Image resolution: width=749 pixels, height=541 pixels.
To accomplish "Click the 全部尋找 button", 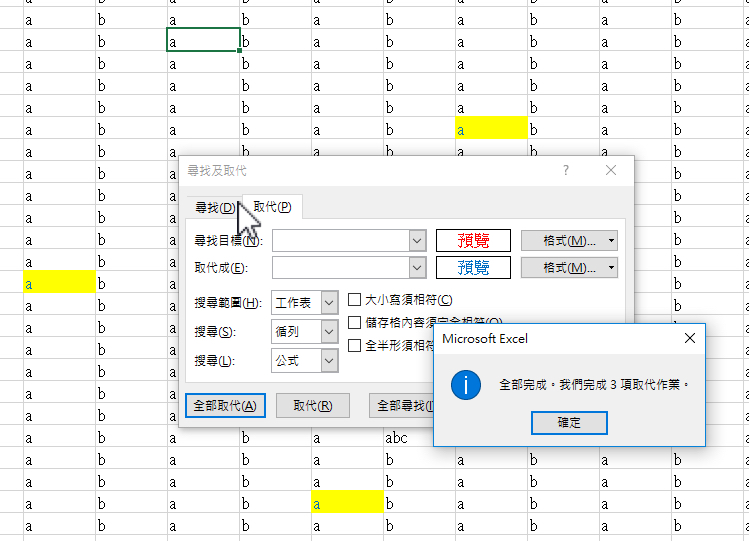I will (x=402, y=405).
